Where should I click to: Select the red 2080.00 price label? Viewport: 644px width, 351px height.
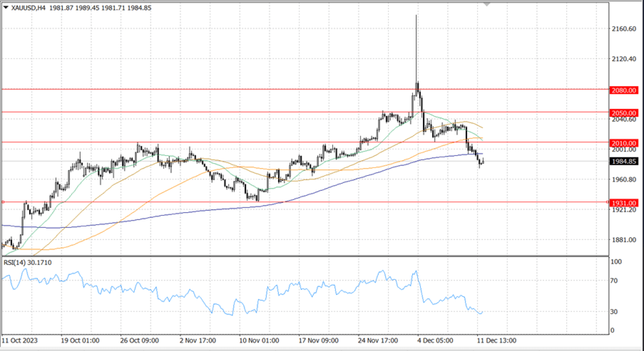(624, 90)
